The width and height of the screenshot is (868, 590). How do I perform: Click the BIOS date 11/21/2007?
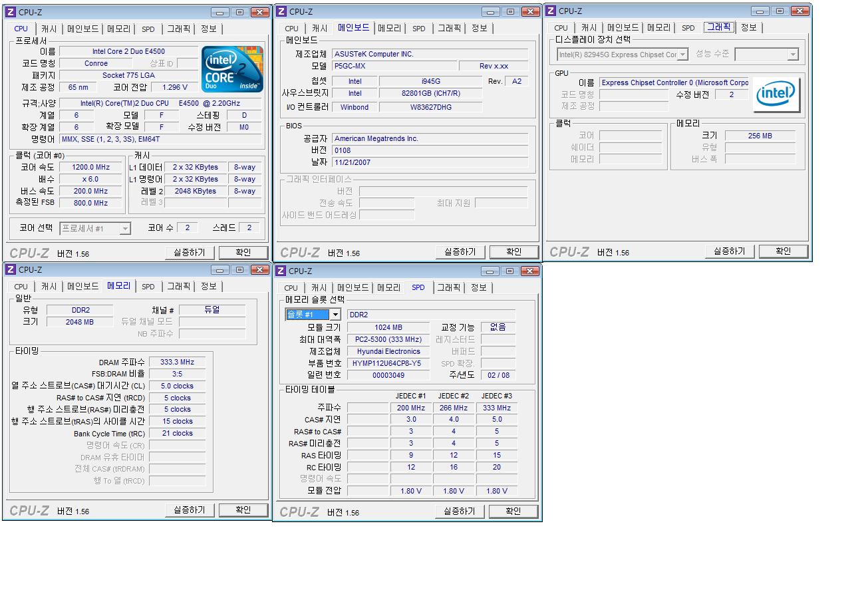[x=430, y=162]
